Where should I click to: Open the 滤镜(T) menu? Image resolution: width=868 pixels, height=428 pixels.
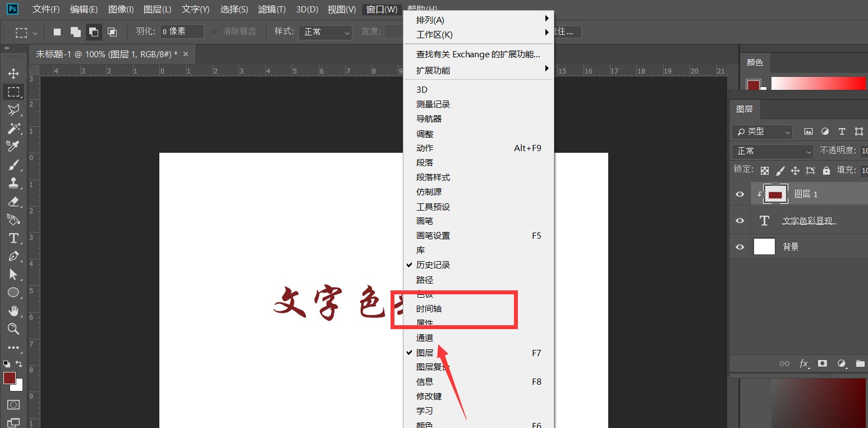272,10
